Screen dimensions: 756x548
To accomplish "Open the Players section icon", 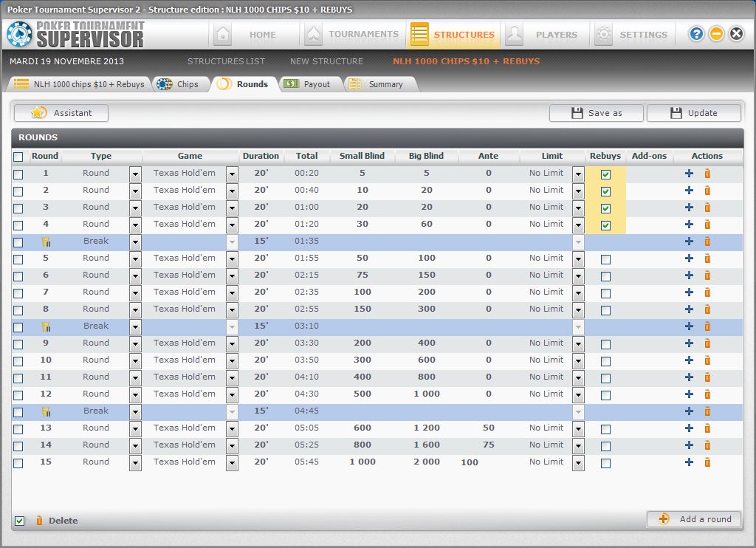I will pyautogui.click(x=515, y=34).
